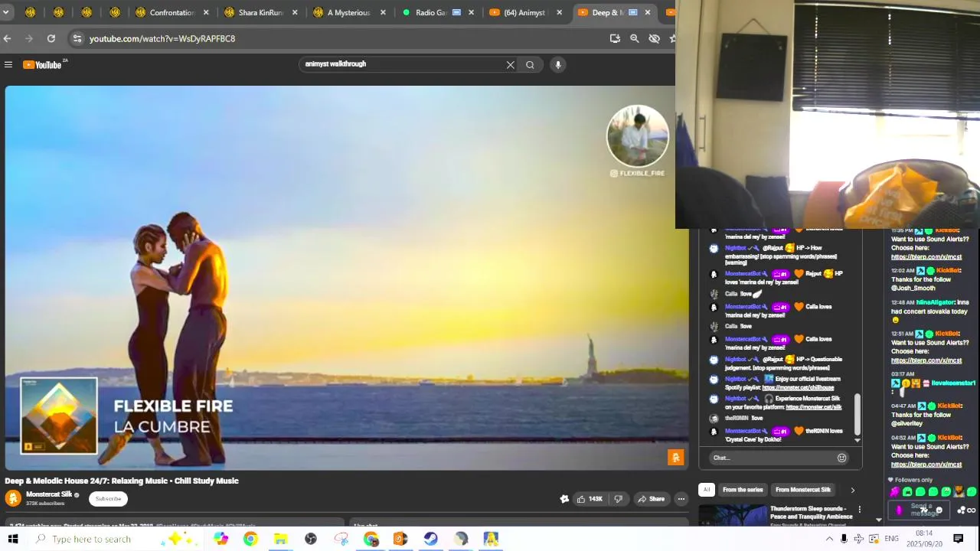Select the 'From the series' chip

(743, 490)
